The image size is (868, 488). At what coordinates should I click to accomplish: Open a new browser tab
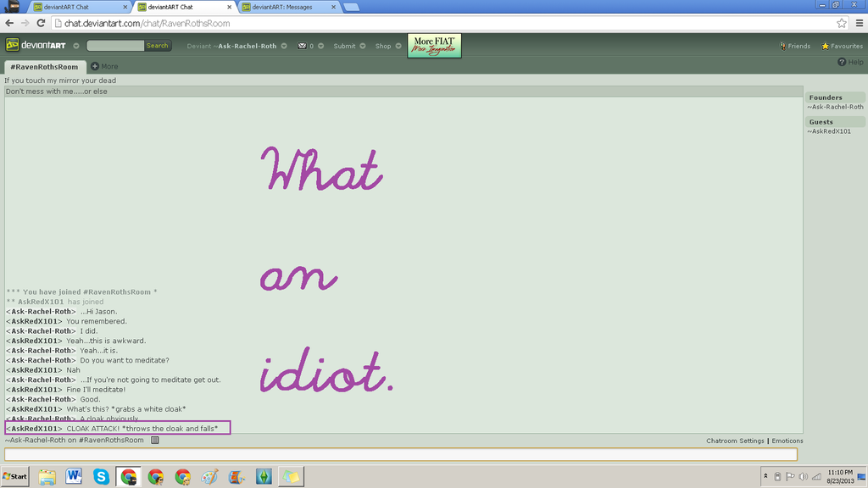[351, 7]
